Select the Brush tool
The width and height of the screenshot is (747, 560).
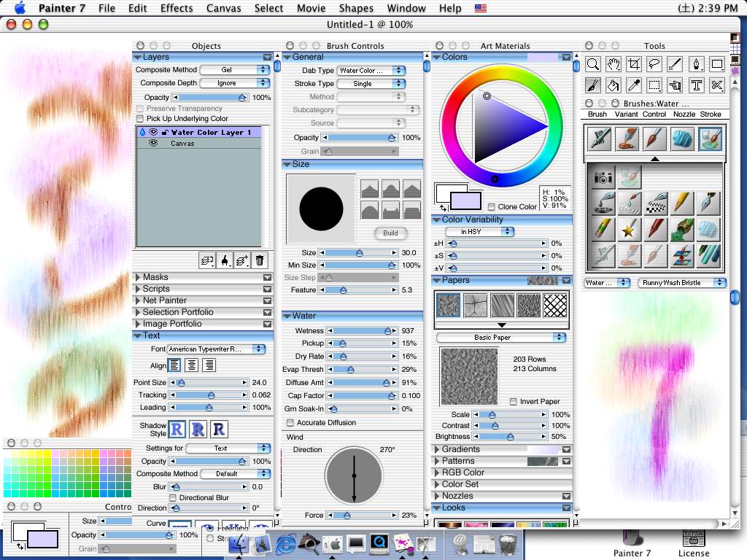(593, 85)
